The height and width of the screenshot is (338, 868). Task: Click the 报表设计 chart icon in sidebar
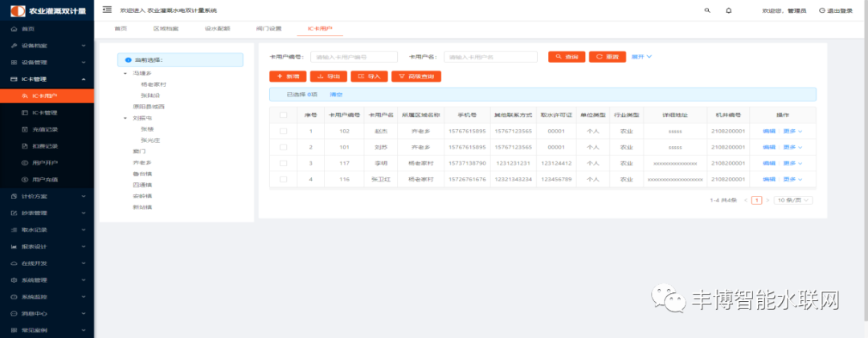14,246
